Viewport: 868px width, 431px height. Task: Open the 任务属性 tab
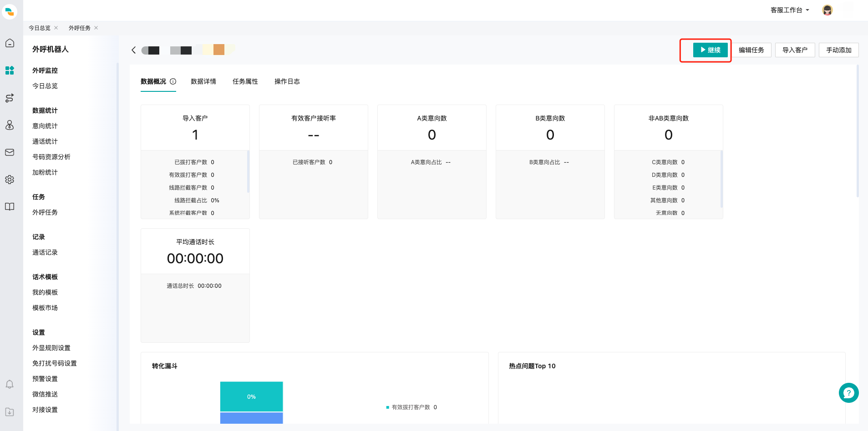pos(245,81)
